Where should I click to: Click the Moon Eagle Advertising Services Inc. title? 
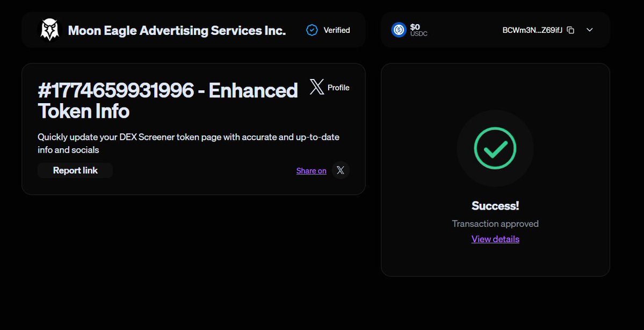pyautogui.click(x=177, y=31)
